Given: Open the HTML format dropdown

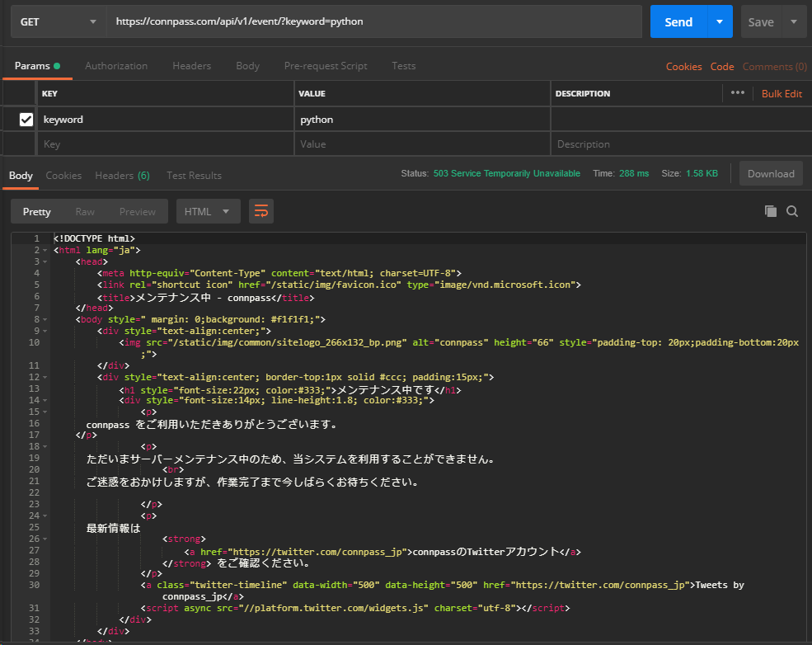Looking at the screenshot, I should click(209, 211).
